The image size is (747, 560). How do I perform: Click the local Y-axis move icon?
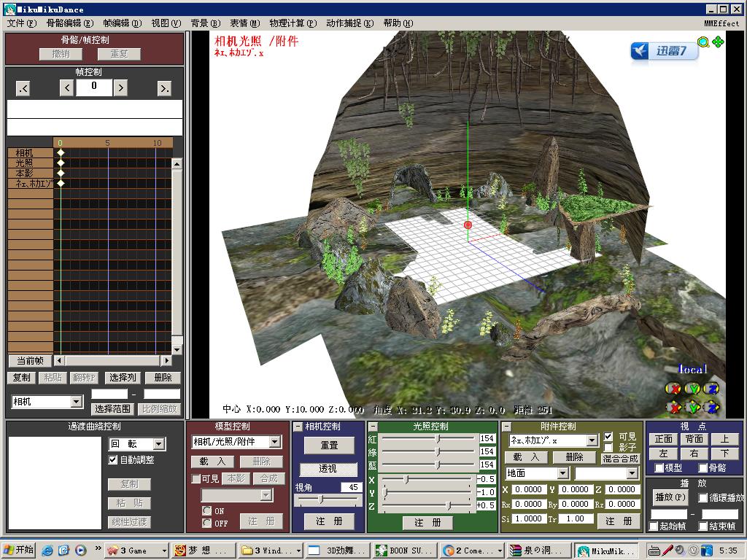[x=693, y=407]
